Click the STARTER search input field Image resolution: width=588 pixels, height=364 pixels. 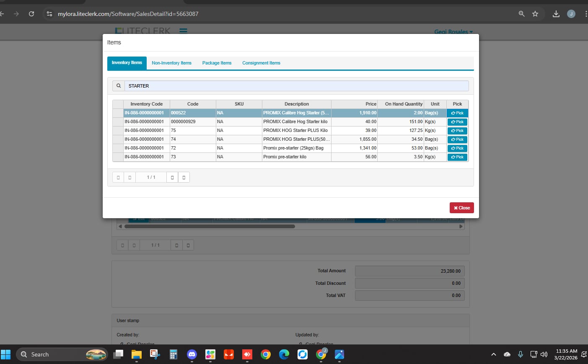pos(296,86)
